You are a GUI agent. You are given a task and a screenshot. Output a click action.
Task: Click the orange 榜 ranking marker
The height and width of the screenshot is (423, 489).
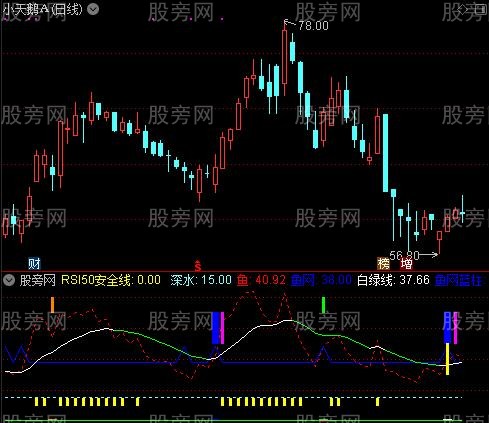(x=383, y=264)
